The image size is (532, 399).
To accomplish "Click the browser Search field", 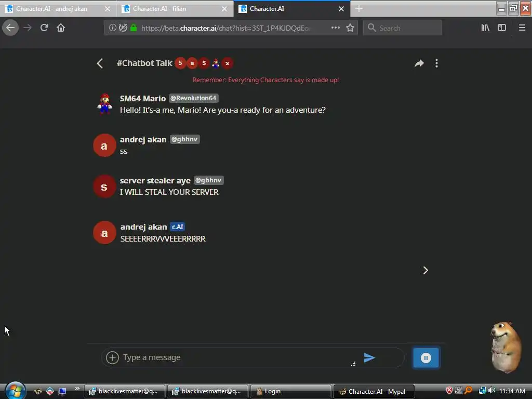I will coord(403,28).
